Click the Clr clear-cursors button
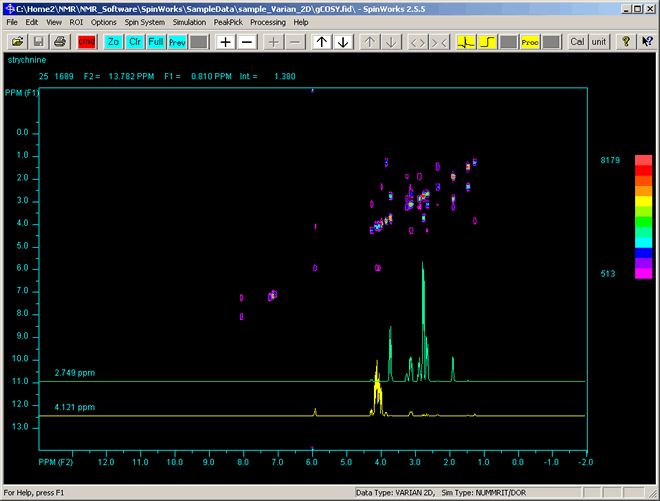Image resolution: width=660 pixels, height=501 pixels. click(x=135, y=42)
